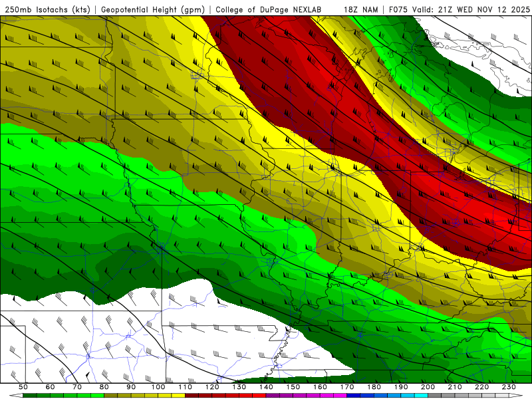
Task: Click the left arrow end of color bar
Action: point(16,395)
